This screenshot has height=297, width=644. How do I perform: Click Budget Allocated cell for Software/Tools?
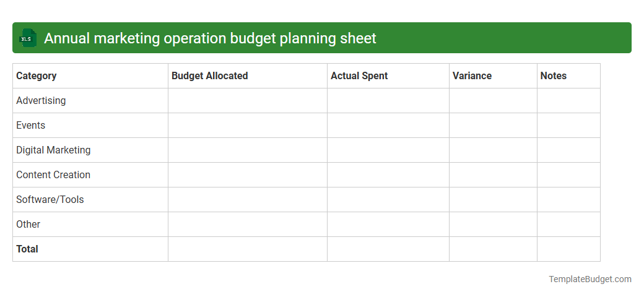248,199
